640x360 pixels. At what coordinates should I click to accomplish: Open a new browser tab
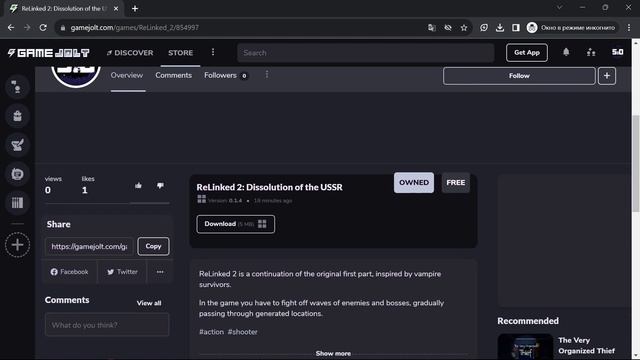(x=135, y=8)
